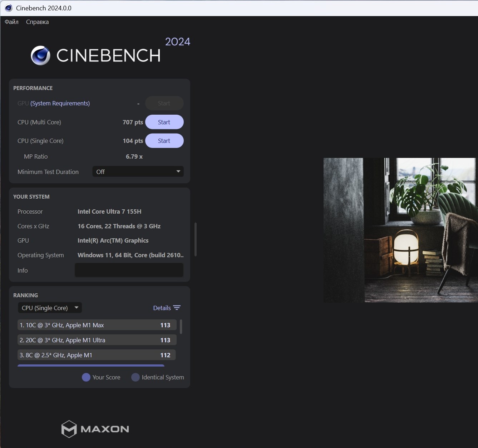The width and height of the screenshot is (478, 448).
Task: Toggle the Identical System legend circle
Action: coord(135,377)
